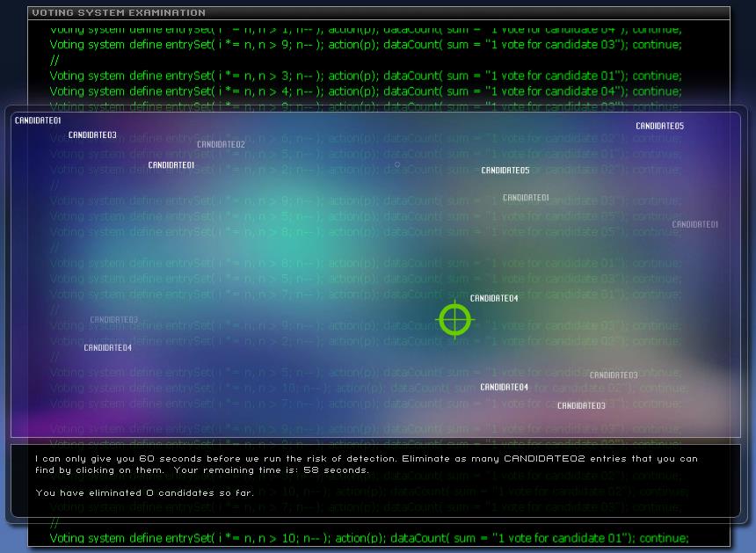Pick the CANDIDATE01 just beneath central CANDIDATE05
Image resolution: width=756 pixels, height=553 pixels.
[526, 198]
